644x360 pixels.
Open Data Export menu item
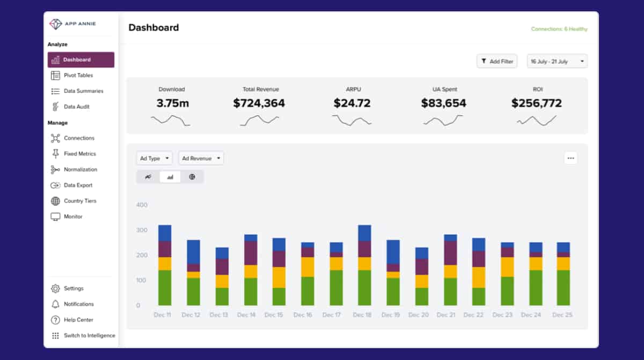78,185
